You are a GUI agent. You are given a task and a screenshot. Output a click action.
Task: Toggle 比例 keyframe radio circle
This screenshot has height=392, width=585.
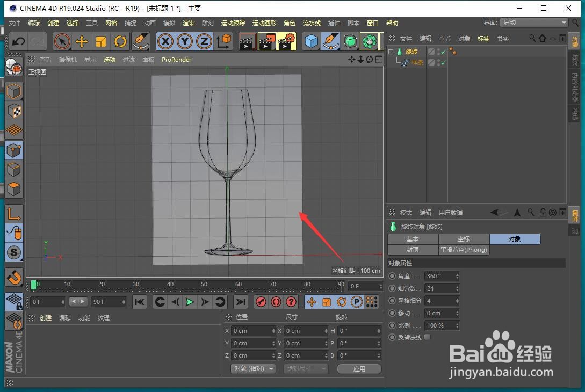coord(392,325)
